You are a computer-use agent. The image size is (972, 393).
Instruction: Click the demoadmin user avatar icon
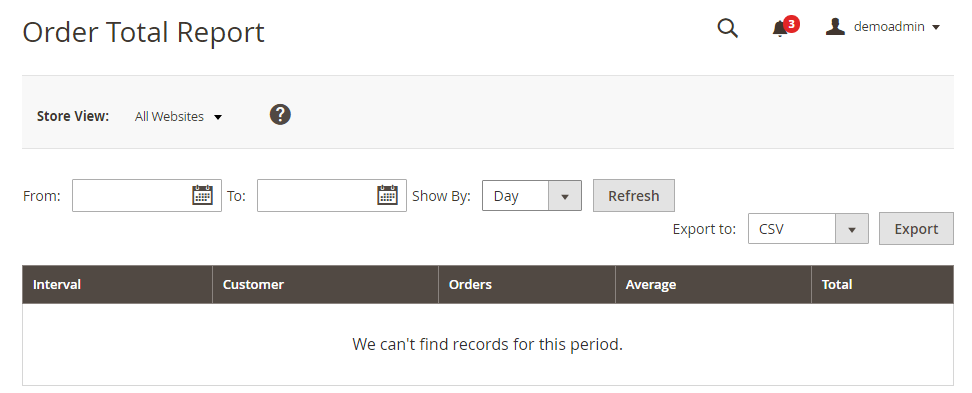pos(835,27)
